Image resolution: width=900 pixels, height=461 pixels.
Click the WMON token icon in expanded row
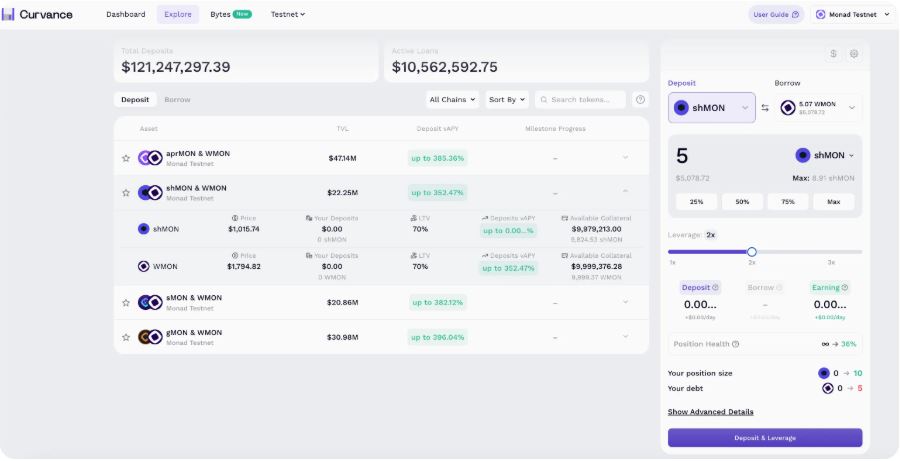click(x=143, y=266)
